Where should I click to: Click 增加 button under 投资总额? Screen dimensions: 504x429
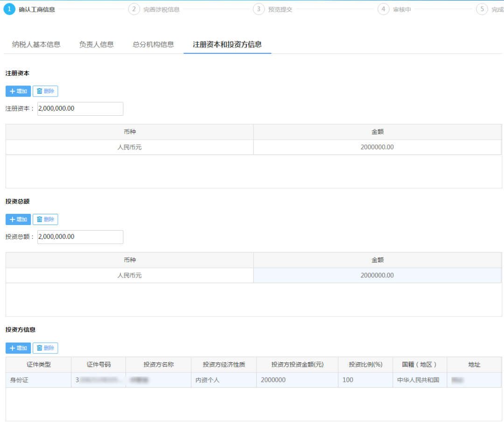(18, 219)
